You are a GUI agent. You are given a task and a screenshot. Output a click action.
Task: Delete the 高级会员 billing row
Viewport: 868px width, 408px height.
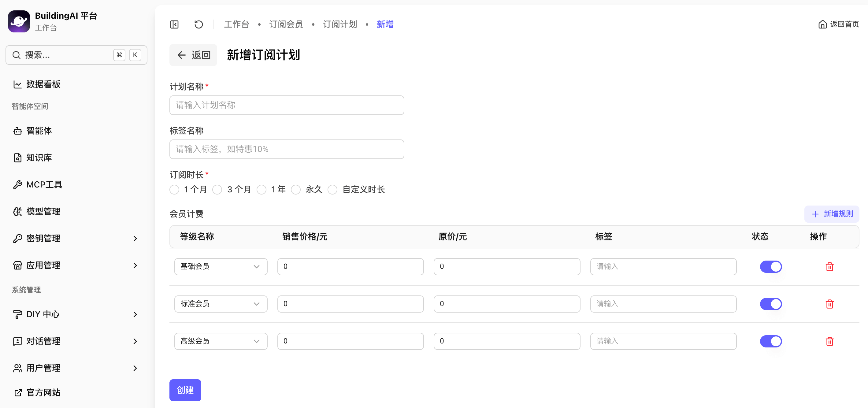[829, 341]
